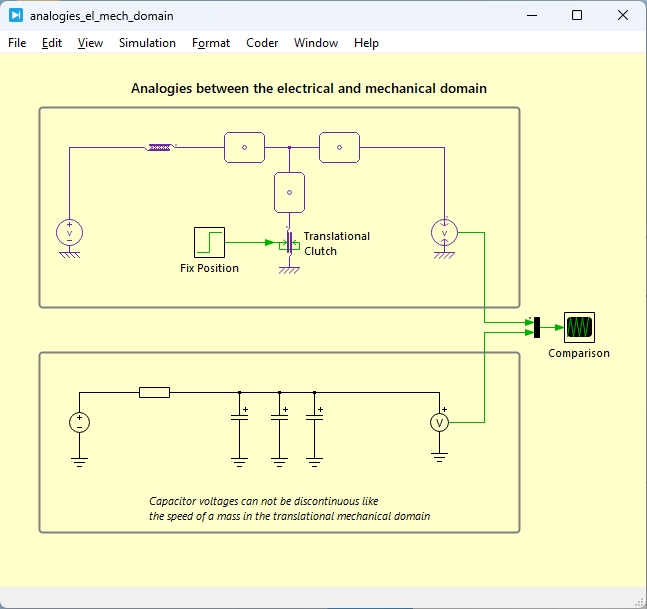This screenshot has width=647, height=609.
Task: Click the schematic title annotation text
Action: tap(309, 88)
